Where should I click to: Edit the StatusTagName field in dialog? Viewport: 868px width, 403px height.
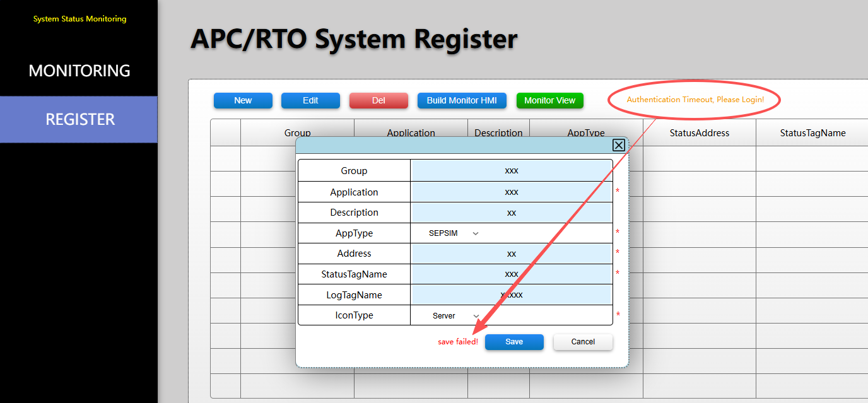coord(511,274)
